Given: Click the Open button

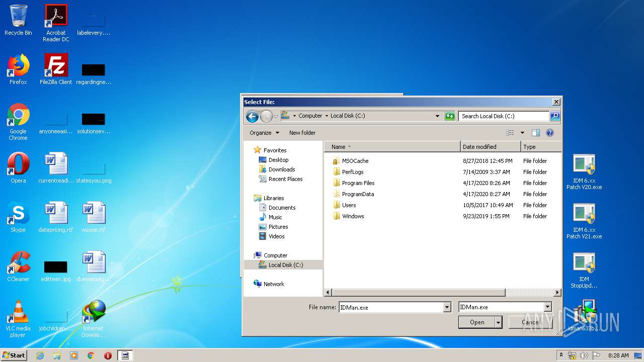Looking at the screenshot, I should [x=477, y=322].
